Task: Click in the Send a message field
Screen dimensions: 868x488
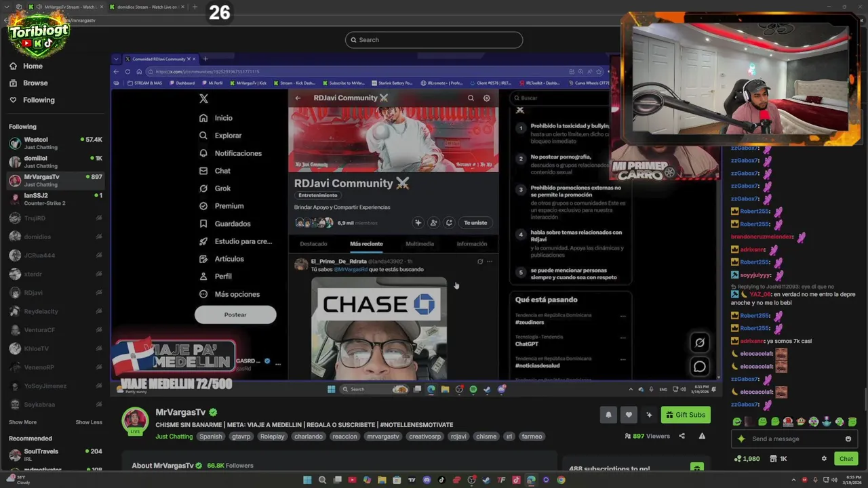Action: 793,439
